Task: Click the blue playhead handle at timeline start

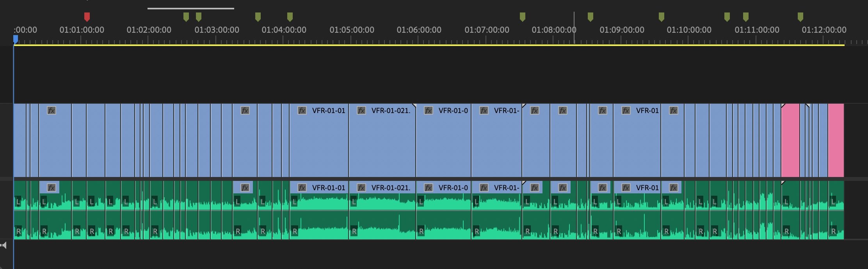Action: coord(16,39)
